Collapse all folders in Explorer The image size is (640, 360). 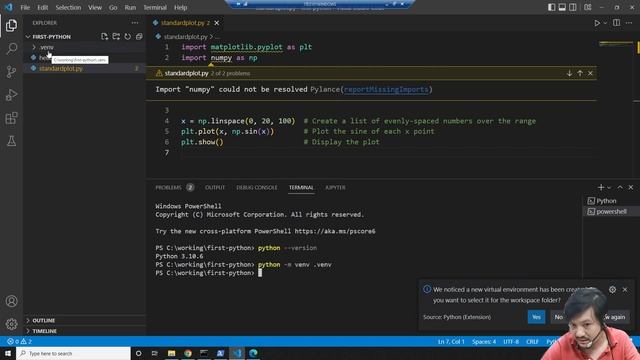[139, 37]
